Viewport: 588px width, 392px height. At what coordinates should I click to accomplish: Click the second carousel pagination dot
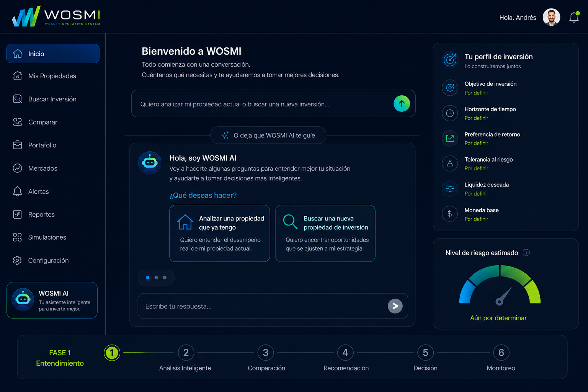(156, 278)
